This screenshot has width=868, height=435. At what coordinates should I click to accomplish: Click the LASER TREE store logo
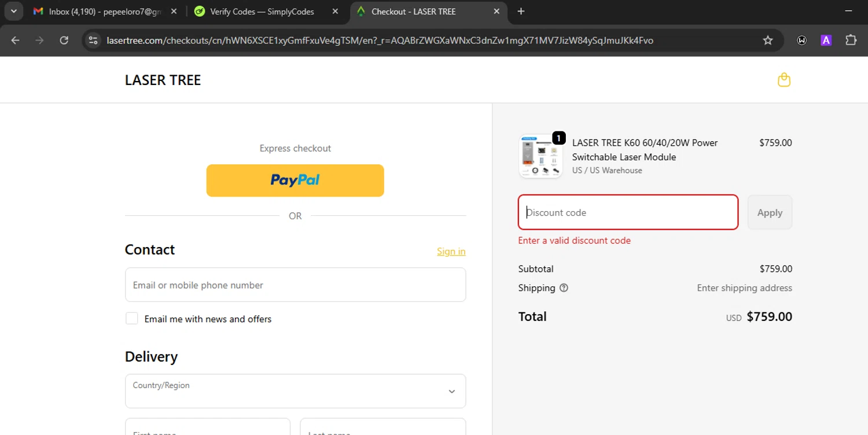click(x=163, y=80)
